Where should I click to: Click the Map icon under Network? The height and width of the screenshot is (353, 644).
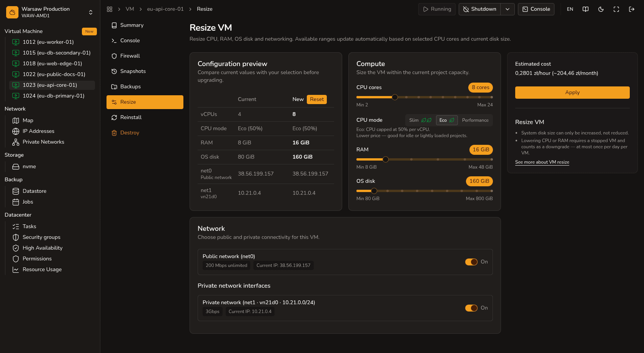click(16, 120)
